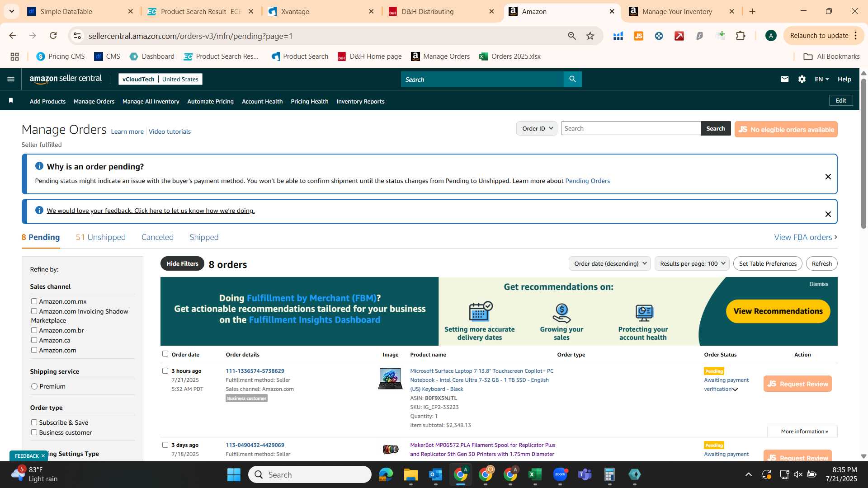Viewport: 868px width, 488px height.
Task: Open the Chrome profile avatar 'A'
Action: [771, 36]
